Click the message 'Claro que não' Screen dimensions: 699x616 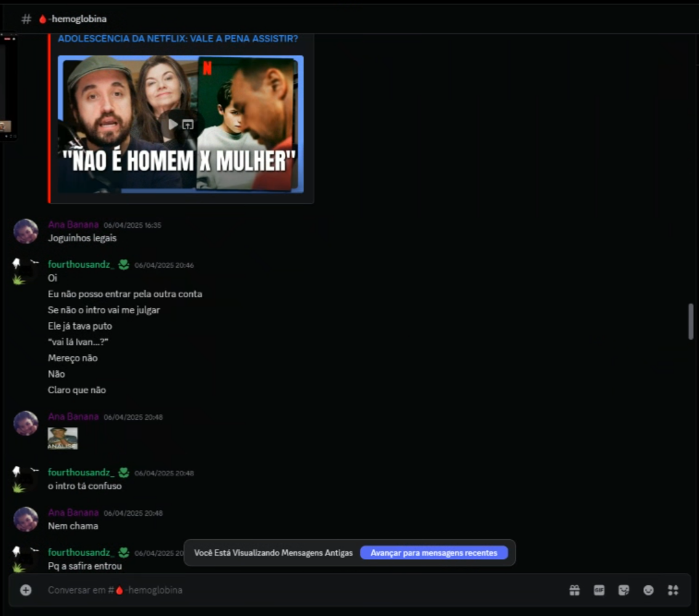(77, 391)
